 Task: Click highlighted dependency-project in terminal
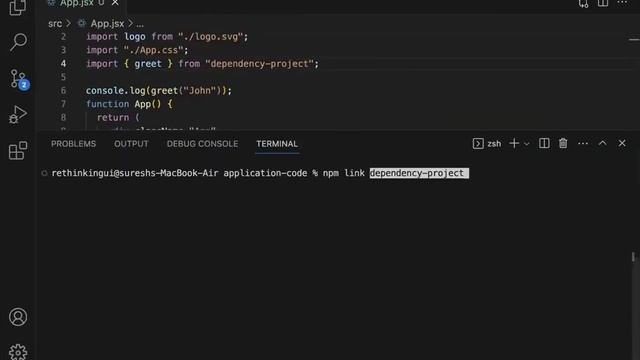point(419,173)
